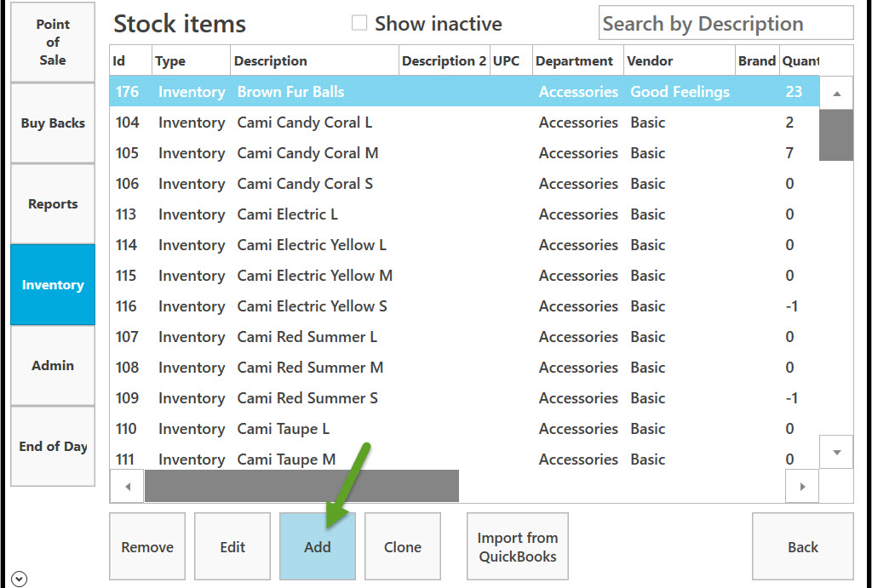Click the Back button
Screen dimensions: 872x588
click(x=803, y=546)
